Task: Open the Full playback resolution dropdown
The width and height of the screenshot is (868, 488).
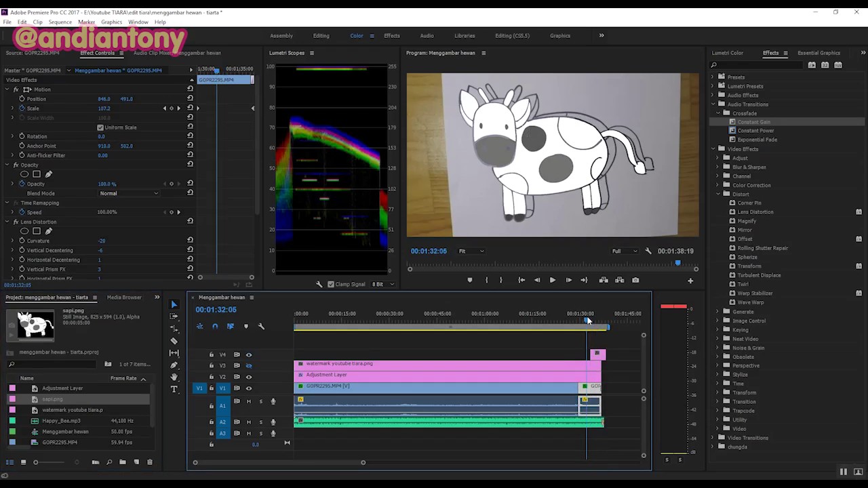Action: 625,251
